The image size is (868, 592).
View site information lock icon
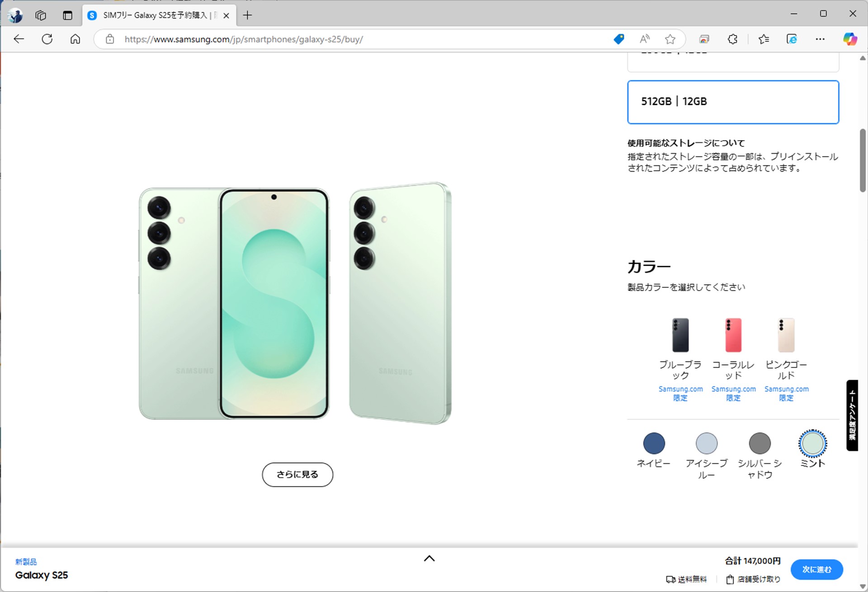click(110, 39)
